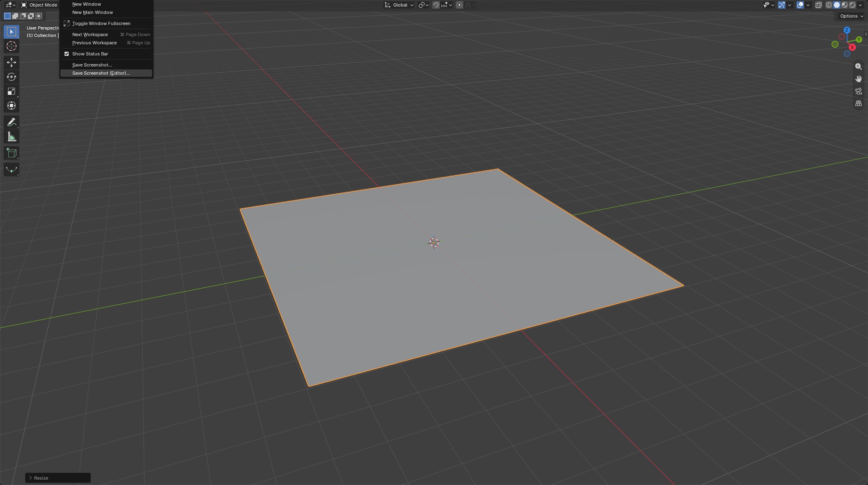868x485 pixels.
Task: Switch to wireframe viewport shading
Action: click(829, 5)
